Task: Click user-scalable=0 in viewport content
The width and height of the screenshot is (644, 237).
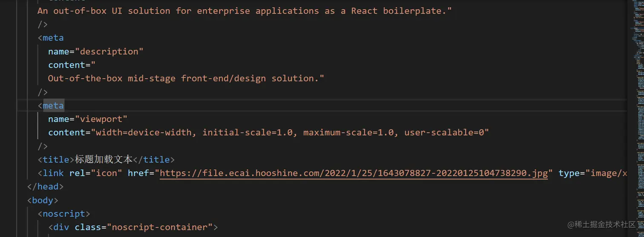Action: click(x=444, y=133)
